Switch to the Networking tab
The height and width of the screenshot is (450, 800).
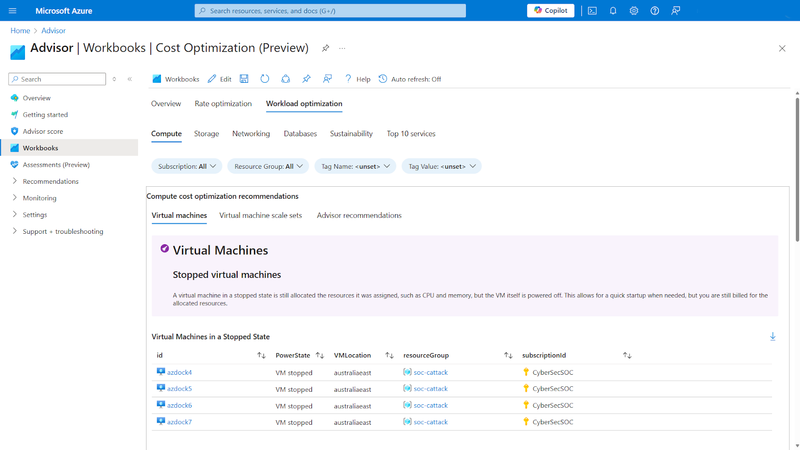[251, 134]
